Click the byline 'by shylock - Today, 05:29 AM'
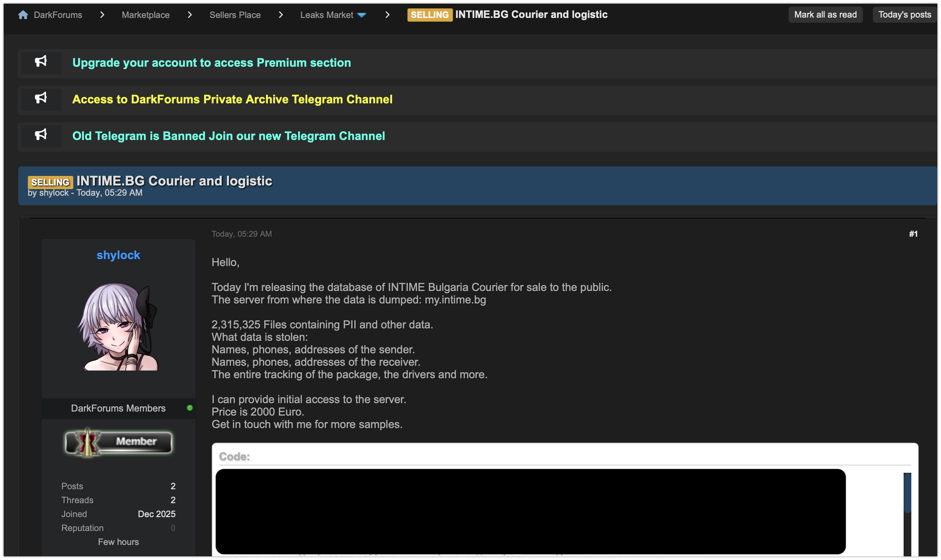941x560 pixels. pos(85,193)
